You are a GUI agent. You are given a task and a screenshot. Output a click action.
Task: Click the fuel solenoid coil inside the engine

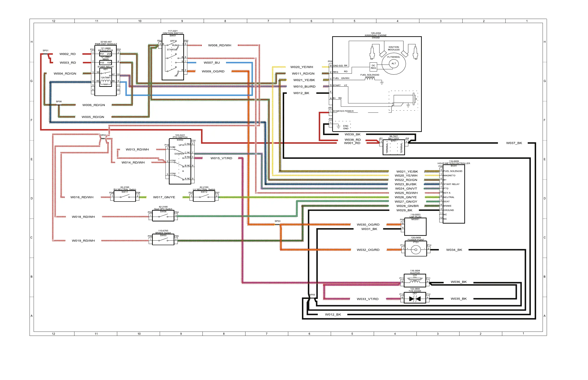[370, 79]
